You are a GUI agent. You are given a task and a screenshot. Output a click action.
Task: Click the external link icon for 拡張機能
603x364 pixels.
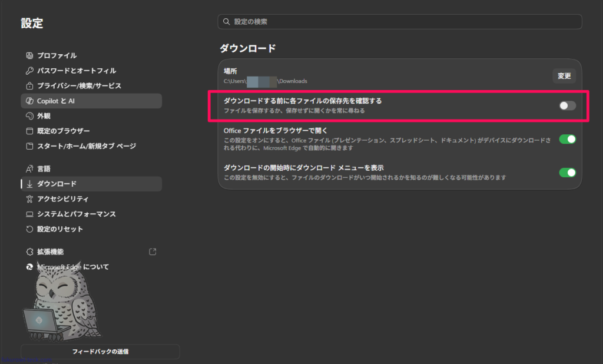click(x=153, y=252)
